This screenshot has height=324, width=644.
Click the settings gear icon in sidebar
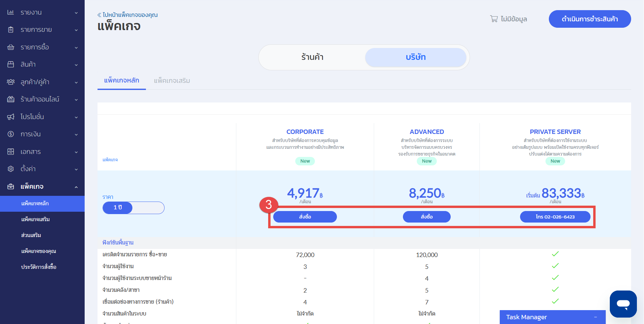click(x=10, y=169)
